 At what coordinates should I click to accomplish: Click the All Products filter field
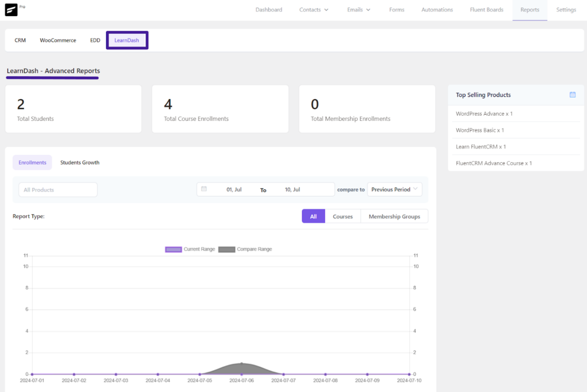tap(57, 189)
